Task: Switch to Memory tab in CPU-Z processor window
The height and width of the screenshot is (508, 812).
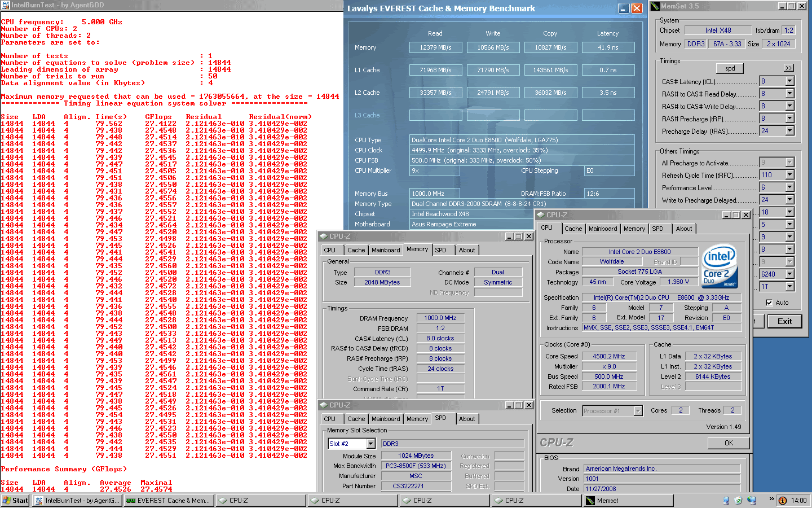Action: tap(634, 229)
